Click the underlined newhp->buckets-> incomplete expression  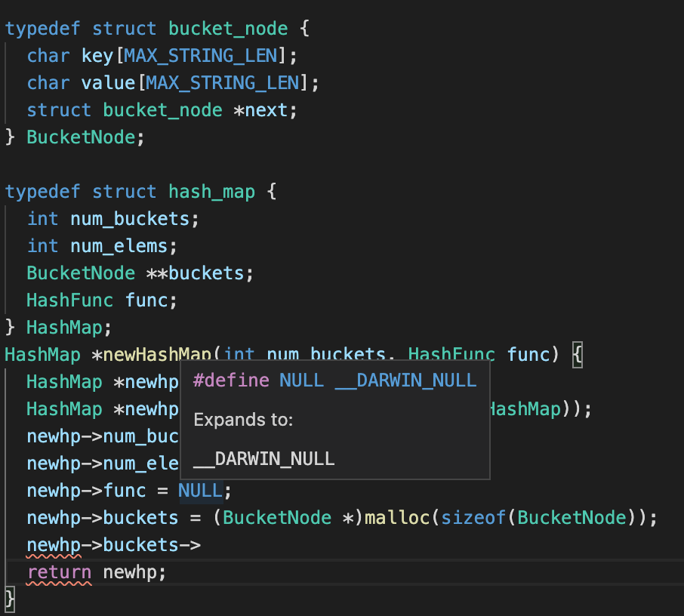[x=113, y=544]
